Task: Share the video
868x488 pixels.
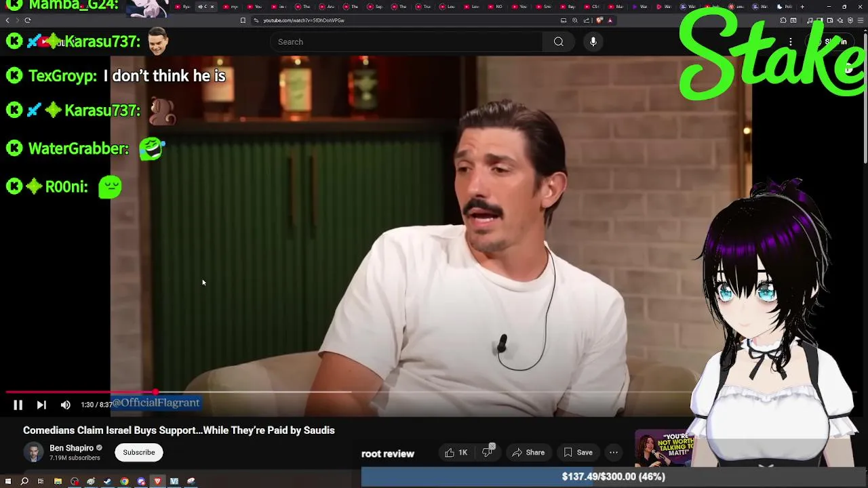Action: pyautogui.click(x=528, y=452)
